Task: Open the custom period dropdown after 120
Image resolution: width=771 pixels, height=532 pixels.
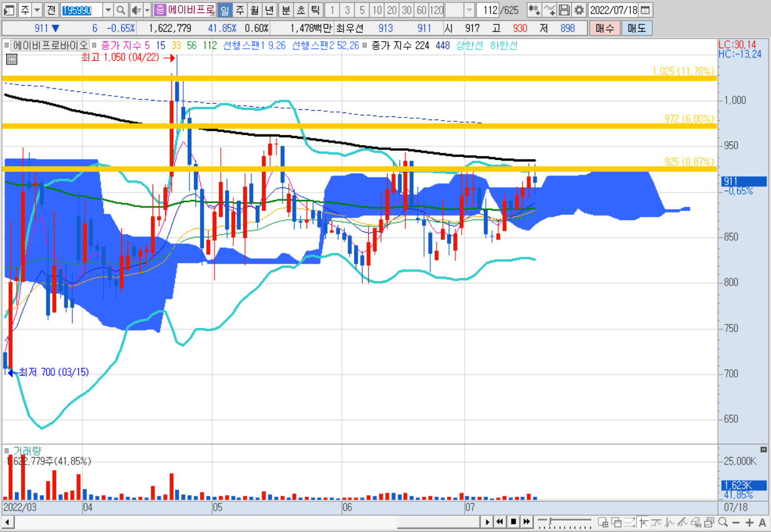Action: point(469,10)
